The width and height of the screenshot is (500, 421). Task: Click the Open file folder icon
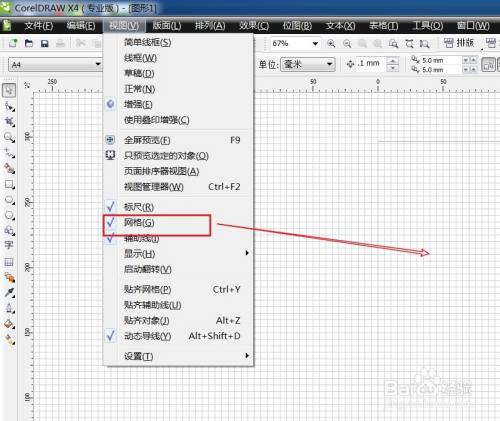(x=29, y=43)
